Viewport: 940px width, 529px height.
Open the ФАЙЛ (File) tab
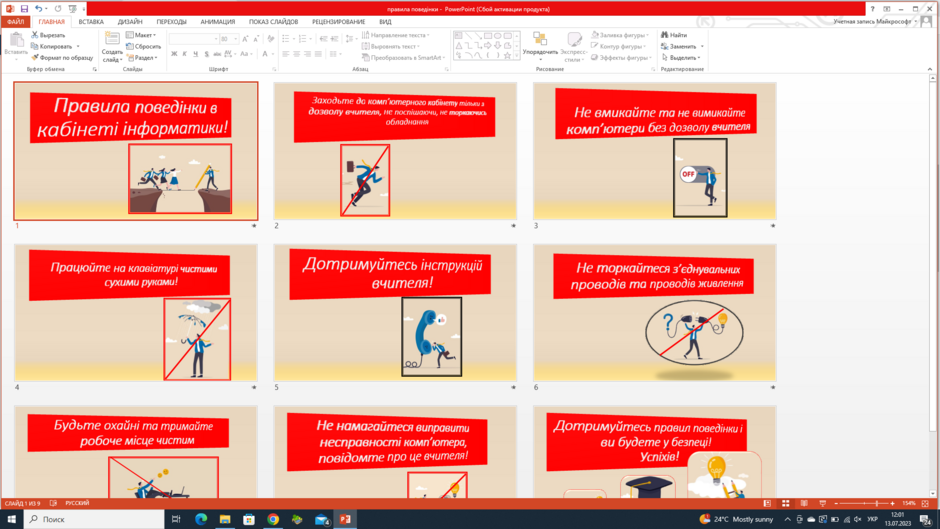point(16,22)
